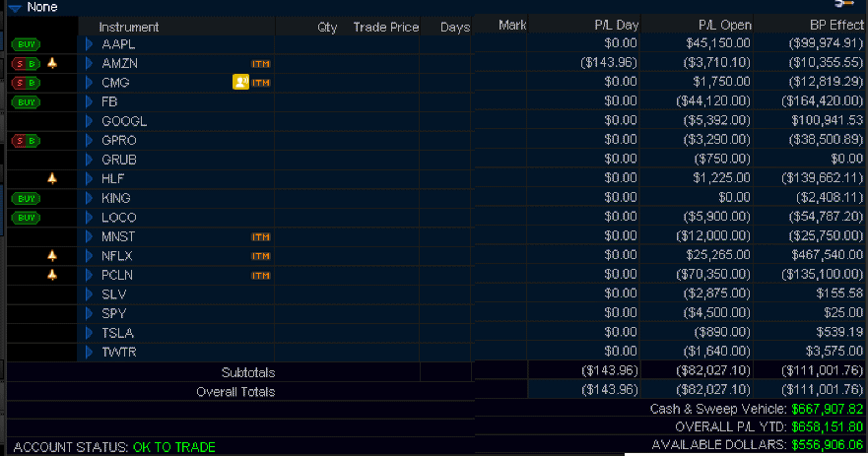Screen dimensions: 868x456
Task: Click the BUY badge next to LOCO
Action: point(27,218)
